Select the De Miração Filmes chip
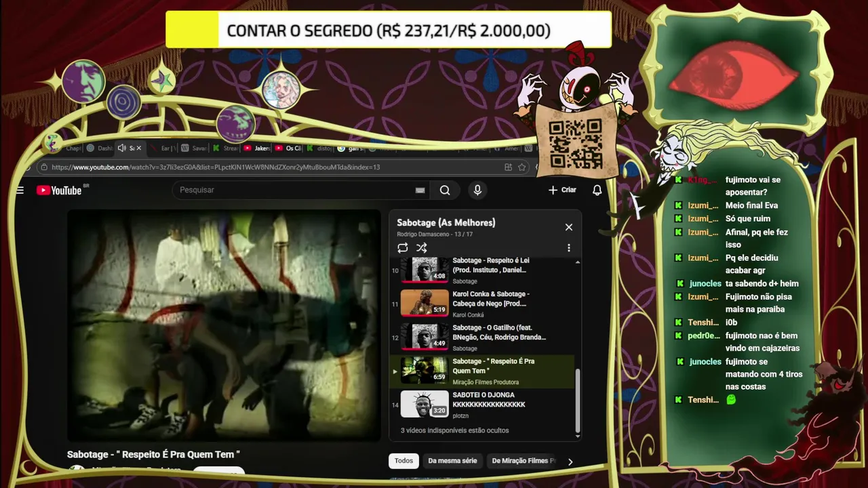The image size is (868, 488). tap(523, 461)
